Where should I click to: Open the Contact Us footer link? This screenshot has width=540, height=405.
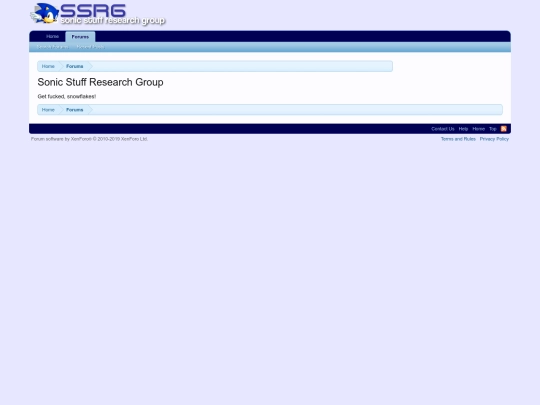(x=443, y=129)
